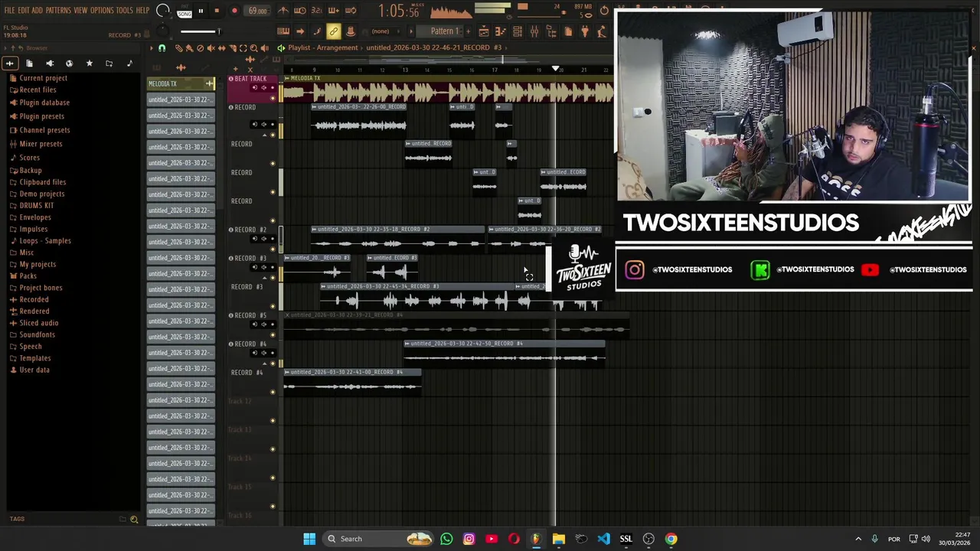The height and width of the screenshot is (551, 980).
Task: Open the Mixer window icon
Action: click(534, 31)
